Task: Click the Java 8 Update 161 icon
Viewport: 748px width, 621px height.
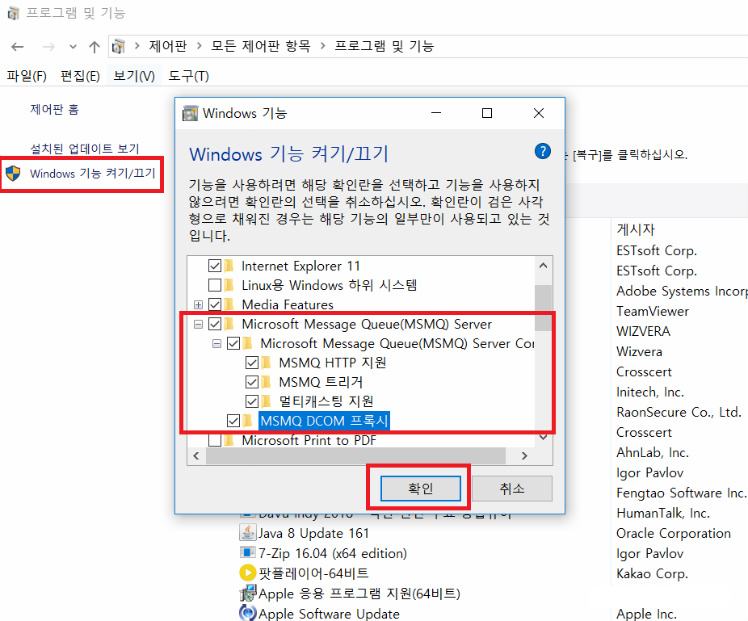Action: coord(247,533)
